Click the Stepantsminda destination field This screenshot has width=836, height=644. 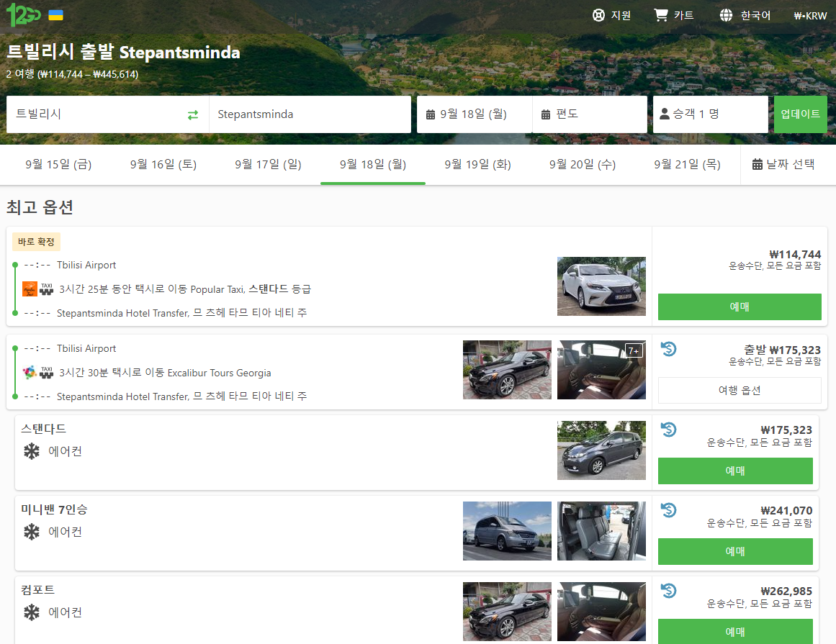(310, 114)
